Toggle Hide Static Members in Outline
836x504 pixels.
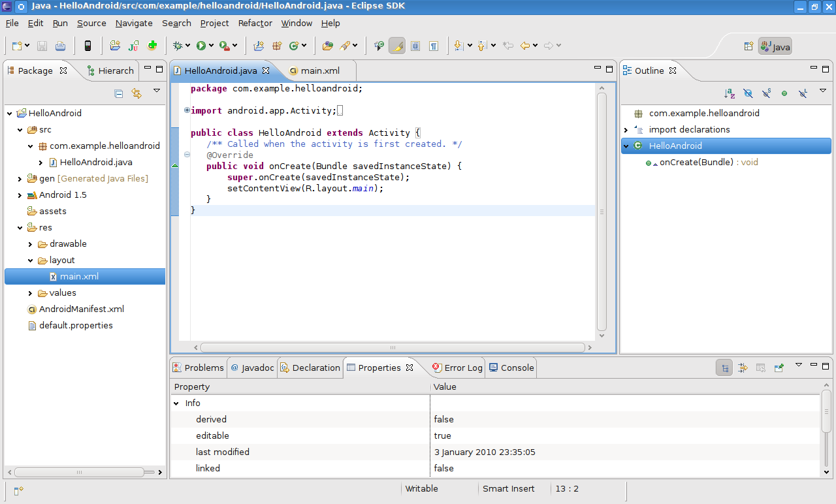[766, 93]
